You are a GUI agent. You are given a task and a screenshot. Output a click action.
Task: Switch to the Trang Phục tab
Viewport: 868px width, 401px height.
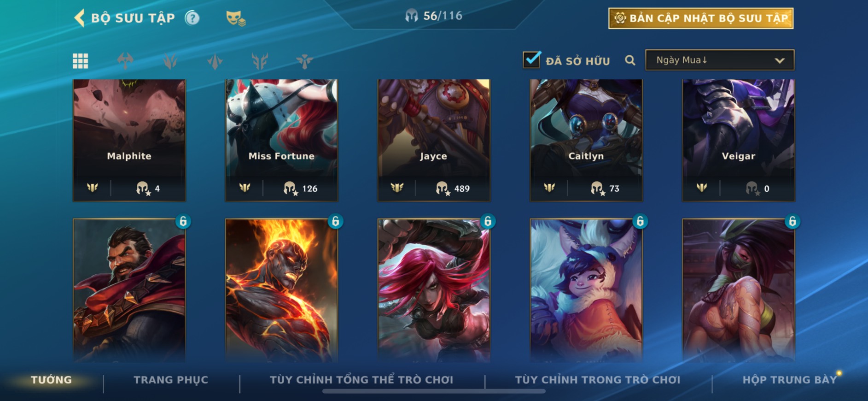click(171, 380)
